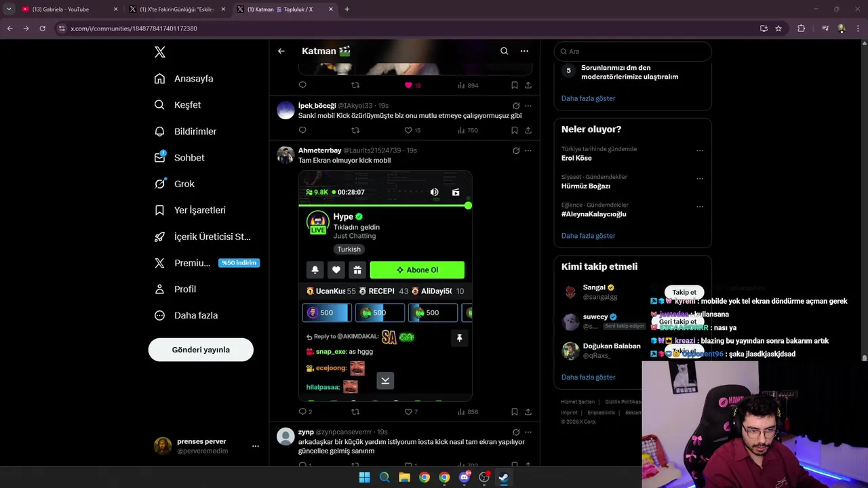Follow Doğukan Balaban with Takip et
The width and height of the screenshot is (868, 488).
pos(684,351)
